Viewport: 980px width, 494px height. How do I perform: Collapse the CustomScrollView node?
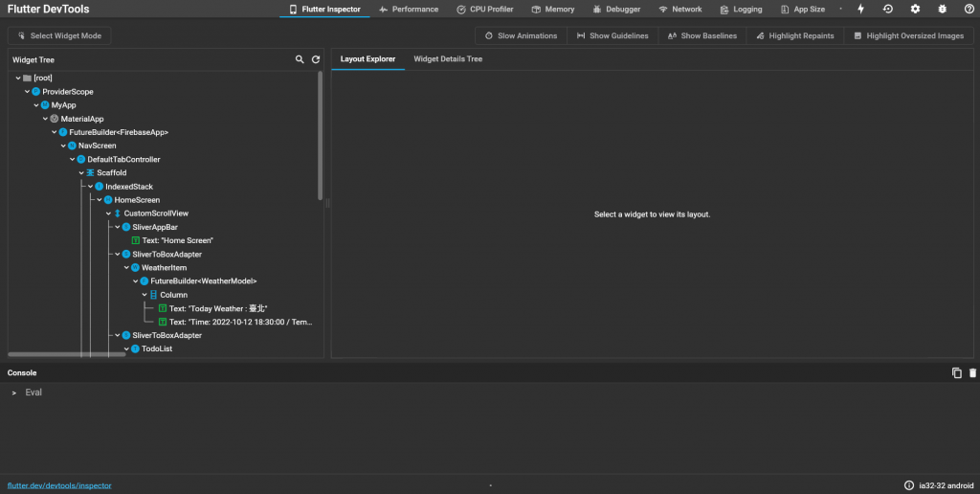click(109, 213)
